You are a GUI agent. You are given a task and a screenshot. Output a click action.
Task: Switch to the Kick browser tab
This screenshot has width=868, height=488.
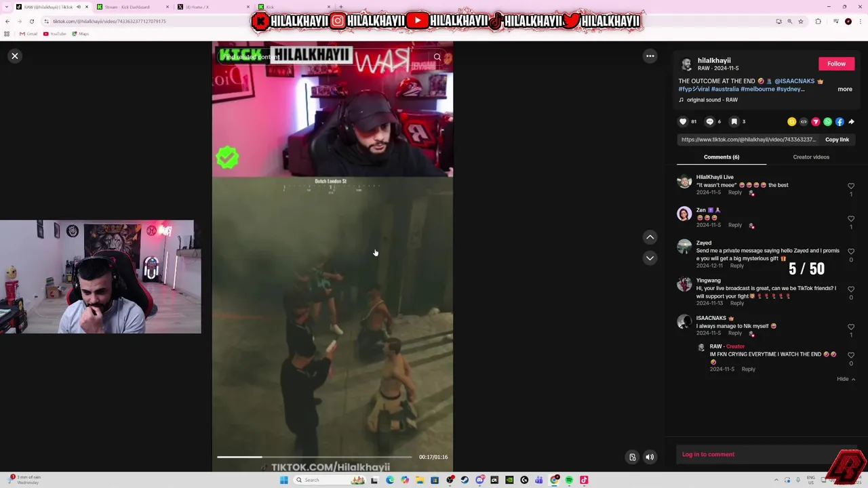(293, 7)
